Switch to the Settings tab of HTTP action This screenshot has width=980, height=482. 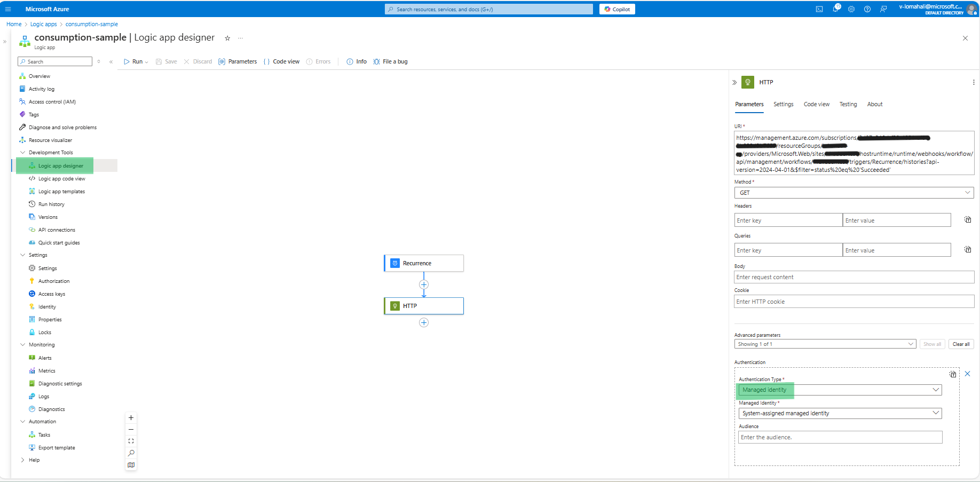783,104
